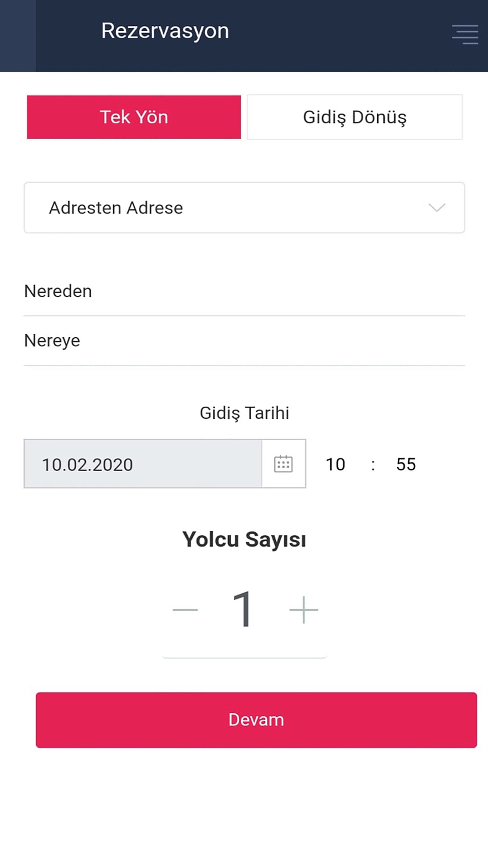The image size is (488, 868).
Task: Click the Yolcu Sayısı heading
Action: (244, 540)
